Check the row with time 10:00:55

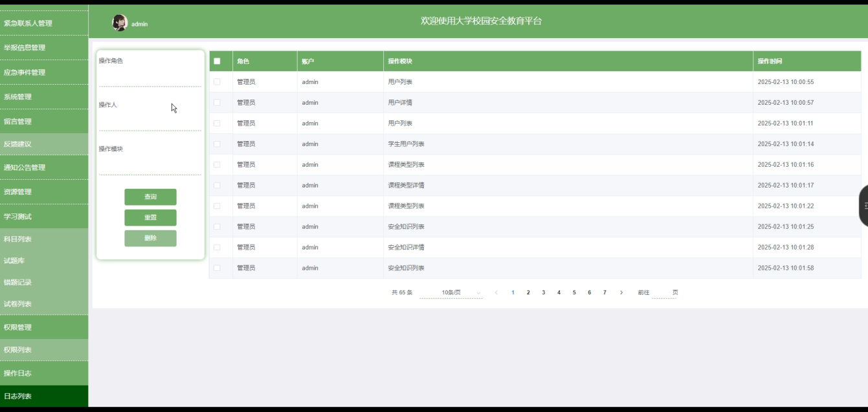217,82
